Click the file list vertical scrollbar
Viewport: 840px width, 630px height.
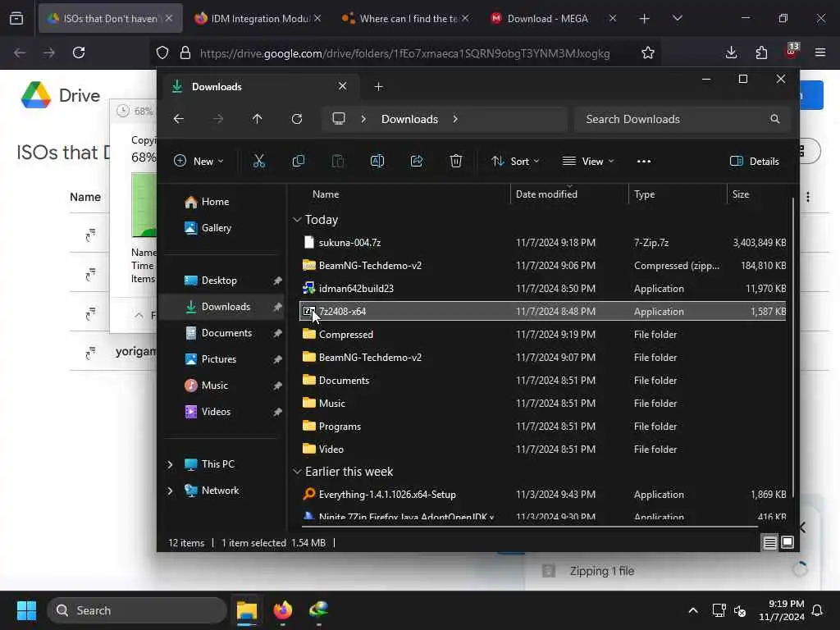click(x=793, y=348)
